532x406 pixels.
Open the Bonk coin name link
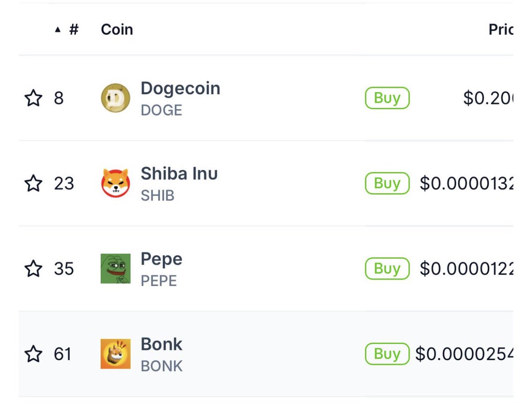(161, 344)
